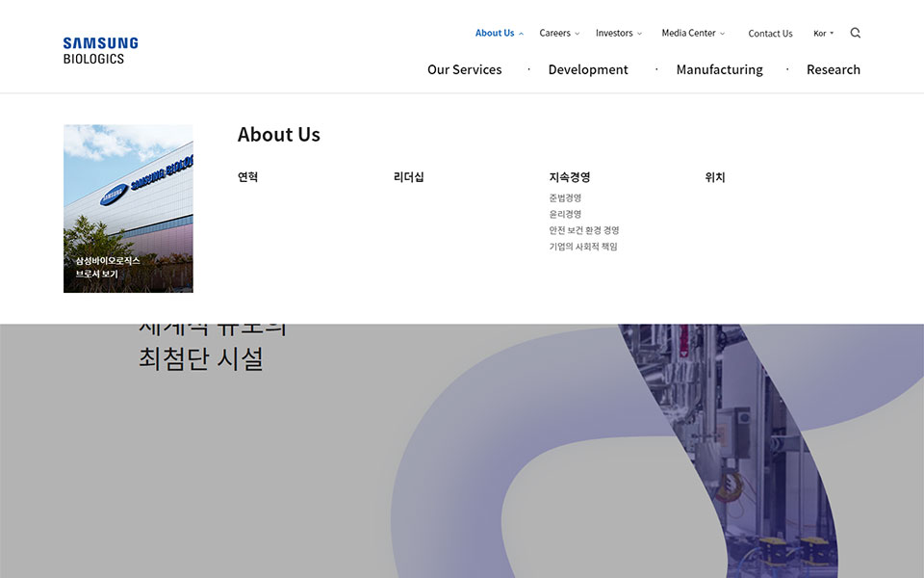
Task: Select the Manufacturing main menu item
Action: [719, 69]
